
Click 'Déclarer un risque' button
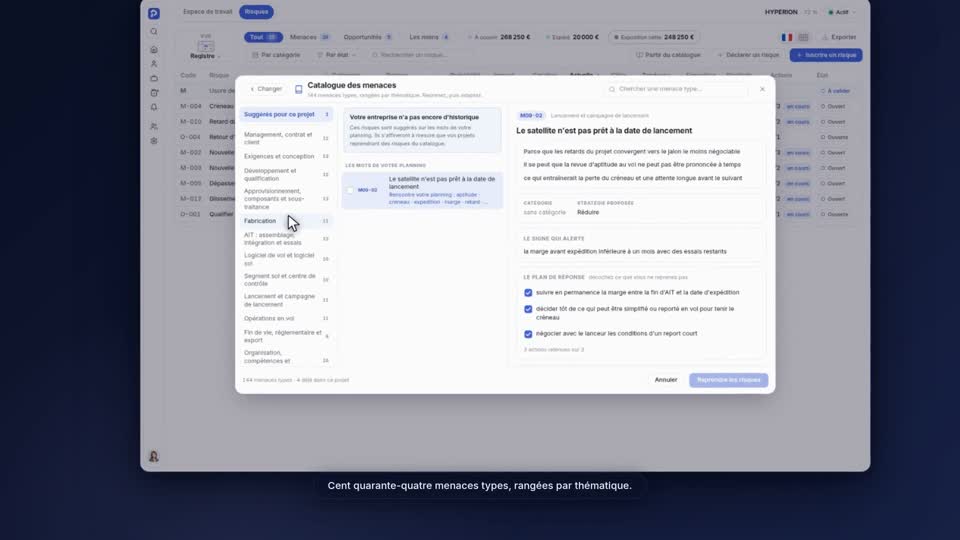(x=748, y=55)
